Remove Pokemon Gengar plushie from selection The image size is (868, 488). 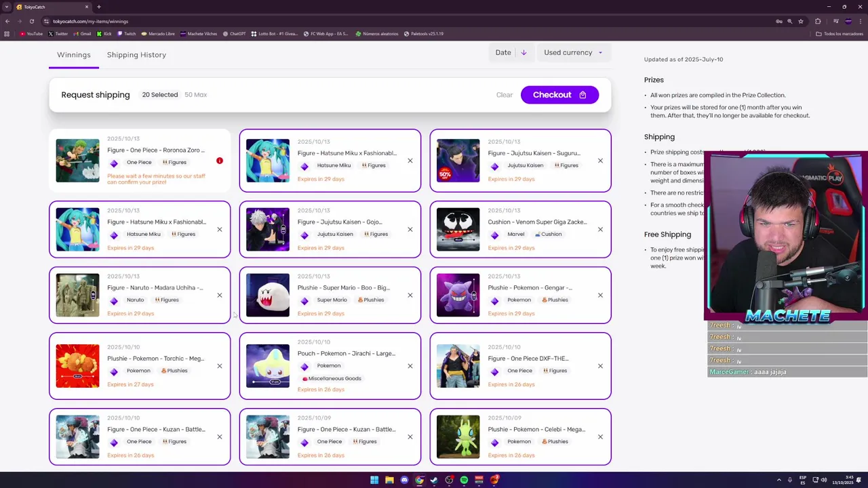point(600,296)
